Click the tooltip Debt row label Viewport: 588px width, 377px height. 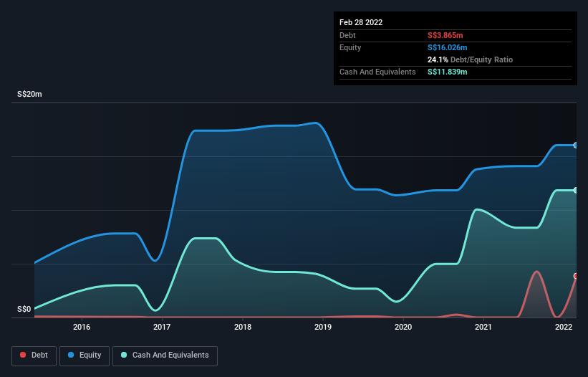point(347,35)
